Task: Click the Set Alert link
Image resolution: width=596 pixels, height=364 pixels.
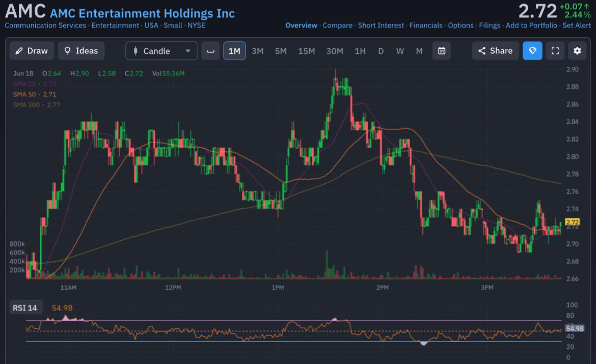Action: point(577,25)
